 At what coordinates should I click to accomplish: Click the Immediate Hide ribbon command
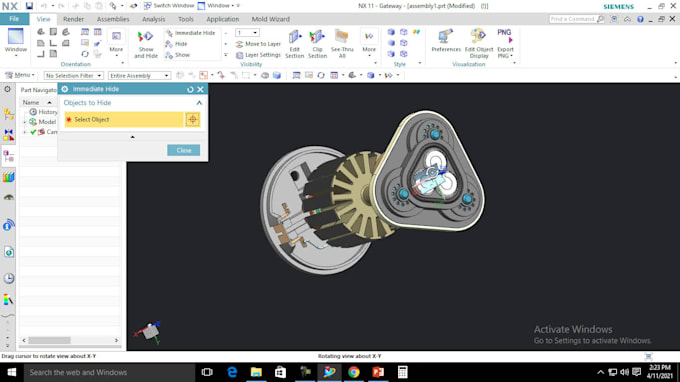click(190, 33)
